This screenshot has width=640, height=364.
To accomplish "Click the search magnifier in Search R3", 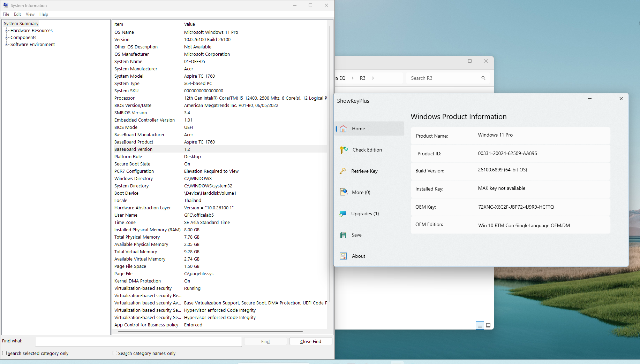I will click(x=483, y=78).
